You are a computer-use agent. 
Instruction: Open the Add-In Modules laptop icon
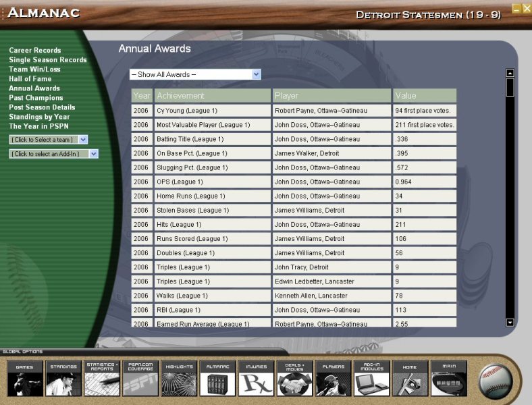[372, 379]
